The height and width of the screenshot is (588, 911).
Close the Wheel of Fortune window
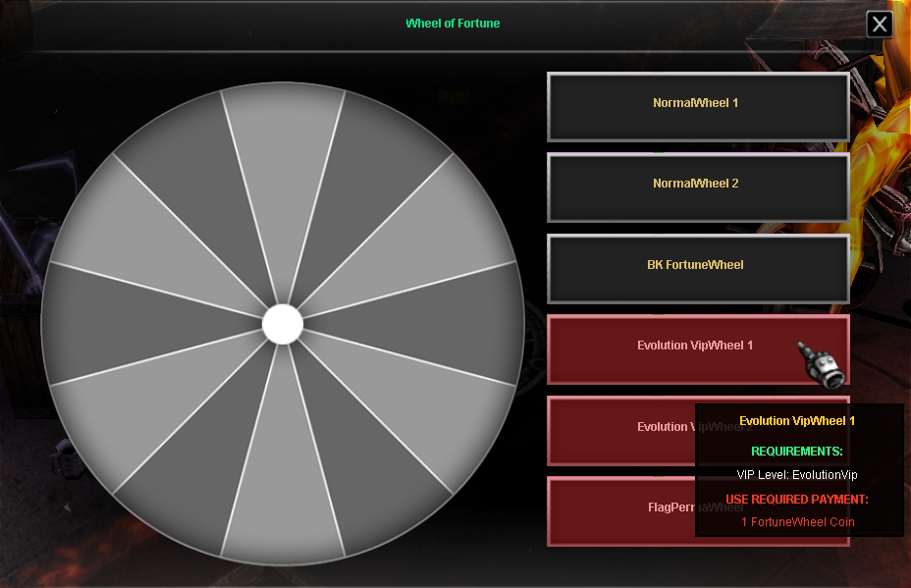880,25
